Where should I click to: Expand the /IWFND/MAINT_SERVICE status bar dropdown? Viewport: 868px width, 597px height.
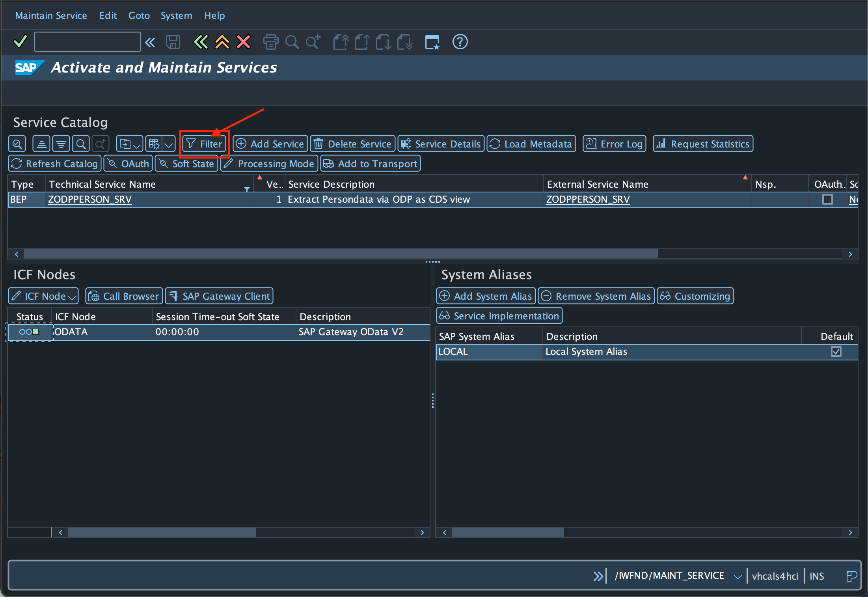pyautogui.click(x=737, y=576)
